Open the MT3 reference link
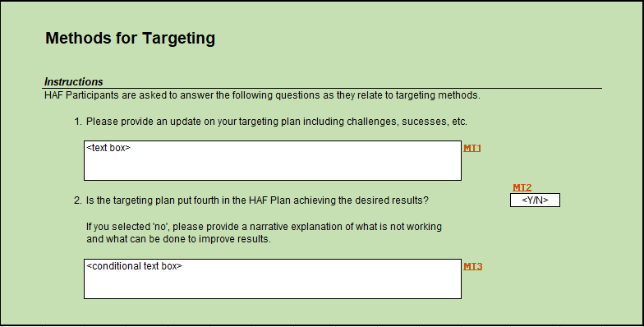This screenshot has width=644, height=327. click(x=473, y=266)
